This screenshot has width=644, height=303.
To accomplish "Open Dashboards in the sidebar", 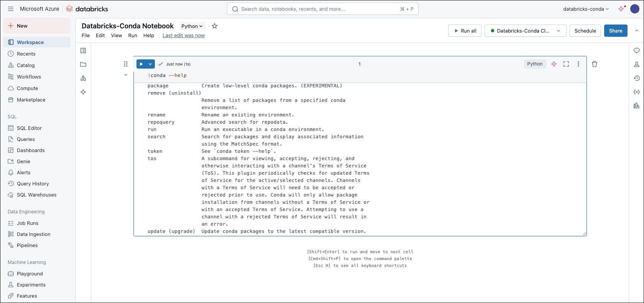I will [37, 150].
